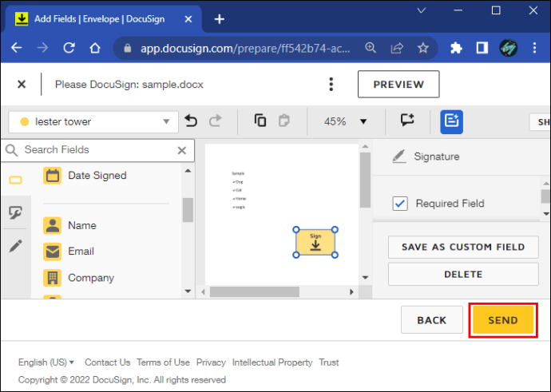The height and width of the screenshot is (392, 551).
Task: Click properties panel scroll down arrow
Action: 545,214
